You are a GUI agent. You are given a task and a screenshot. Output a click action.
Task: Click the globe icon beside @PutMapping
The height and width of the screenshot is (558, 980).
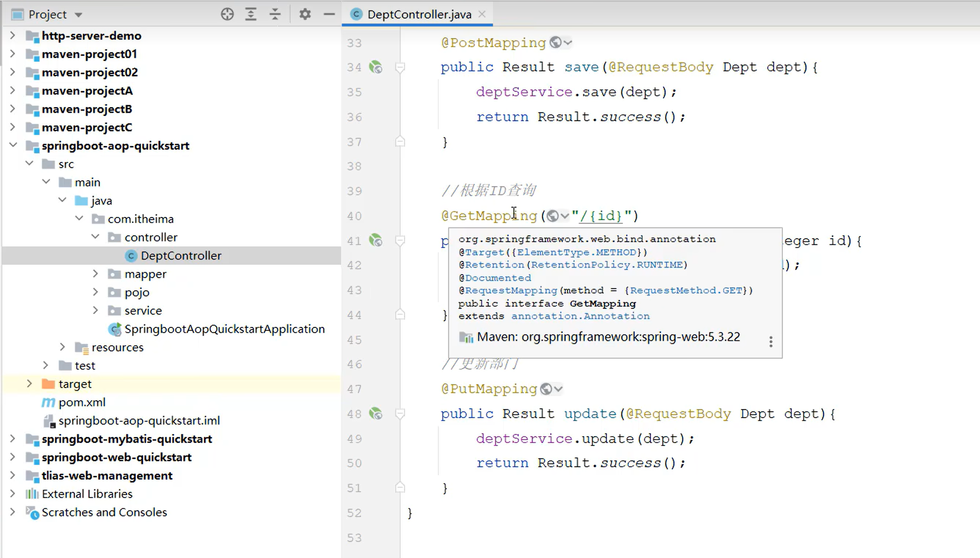click(546, 388)
